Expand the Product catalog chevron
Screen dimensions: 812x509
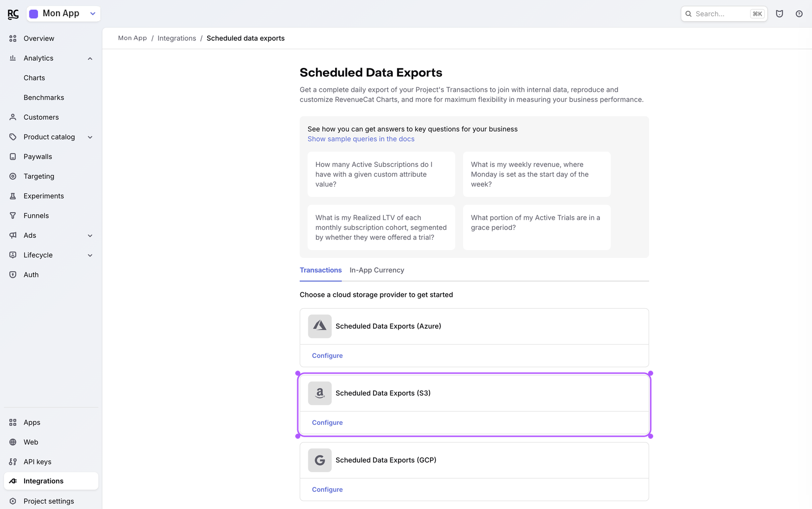tap(90, 137)
